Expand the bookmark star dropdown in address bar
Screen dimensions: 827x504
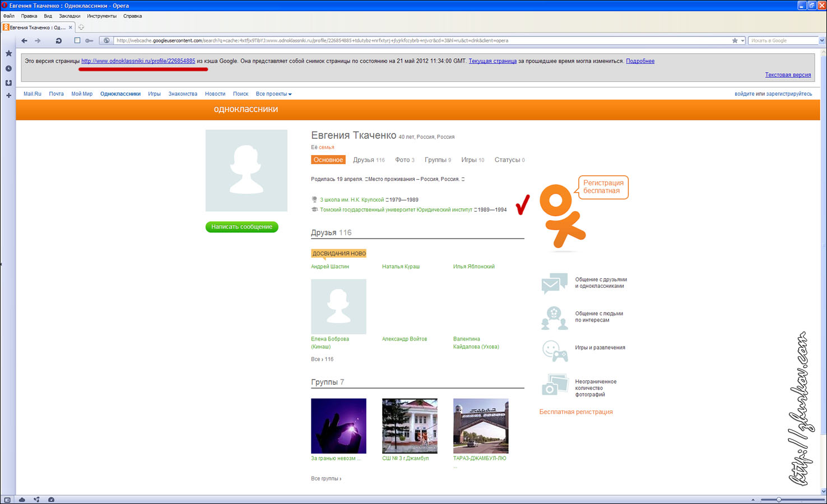(x=742, y=40)
